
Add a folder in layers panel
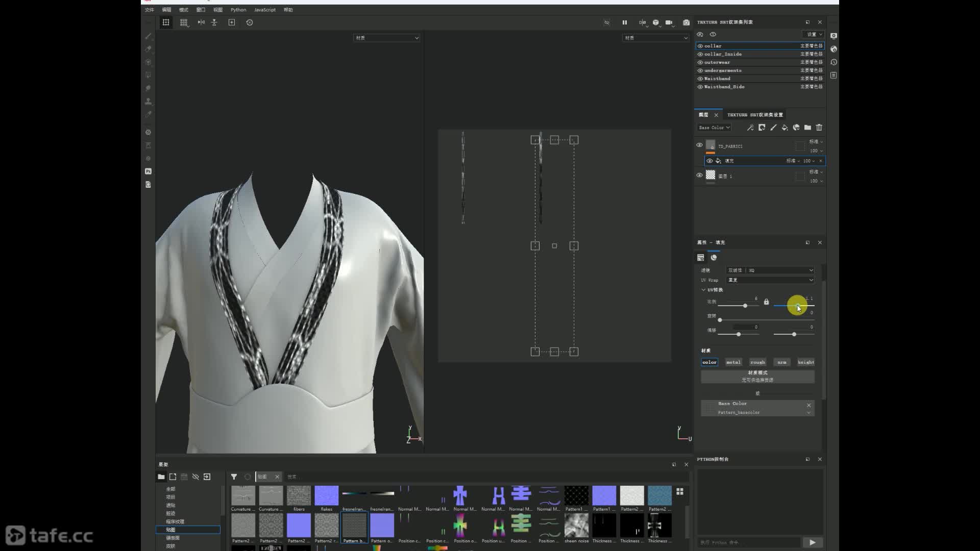[807, 128]
